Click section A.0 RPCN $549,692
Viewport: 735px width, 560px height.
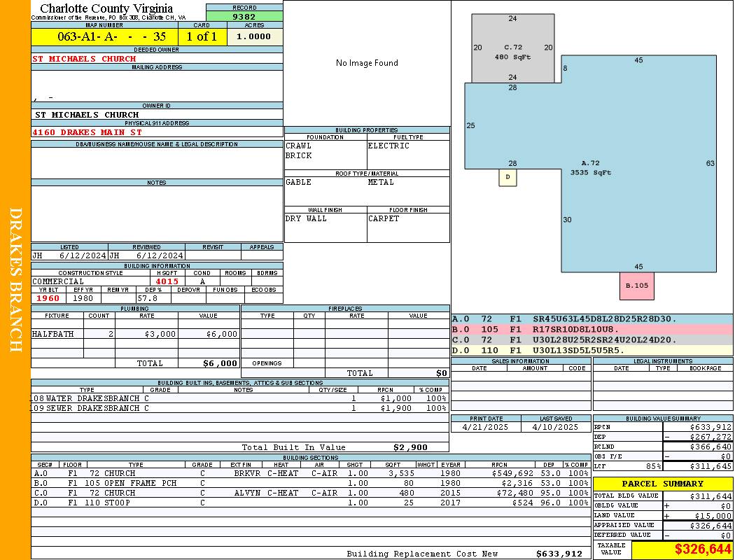[x=512, y=473]
